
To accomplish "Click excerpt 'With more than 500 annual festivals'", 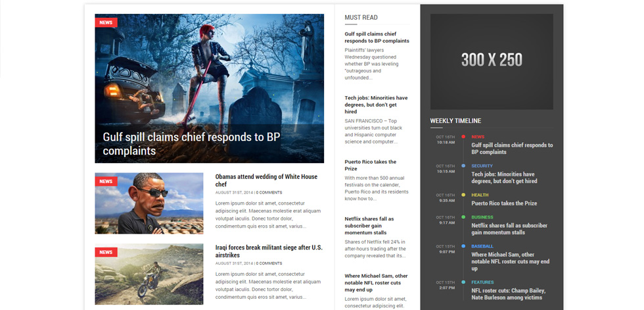I will 377,188.
